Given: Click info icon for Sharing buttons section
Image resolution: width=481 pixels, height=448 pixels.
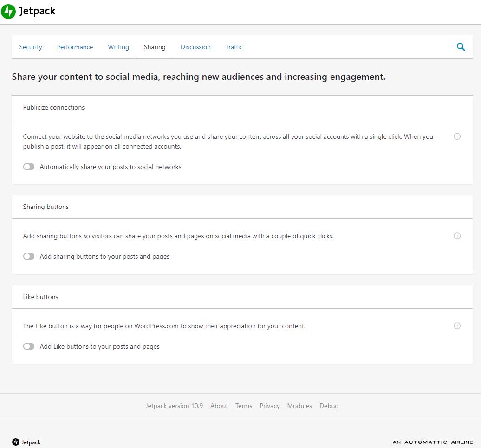Looking at the screenshot, I should [457, 236].
